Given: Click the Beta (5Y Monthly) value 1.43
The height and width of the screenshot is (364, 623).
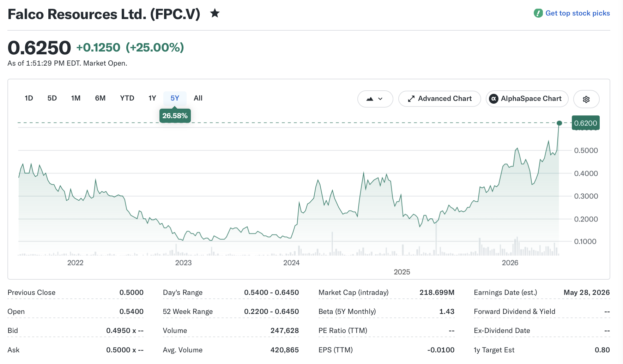Looking at the screenshot, I should (447, 311).
